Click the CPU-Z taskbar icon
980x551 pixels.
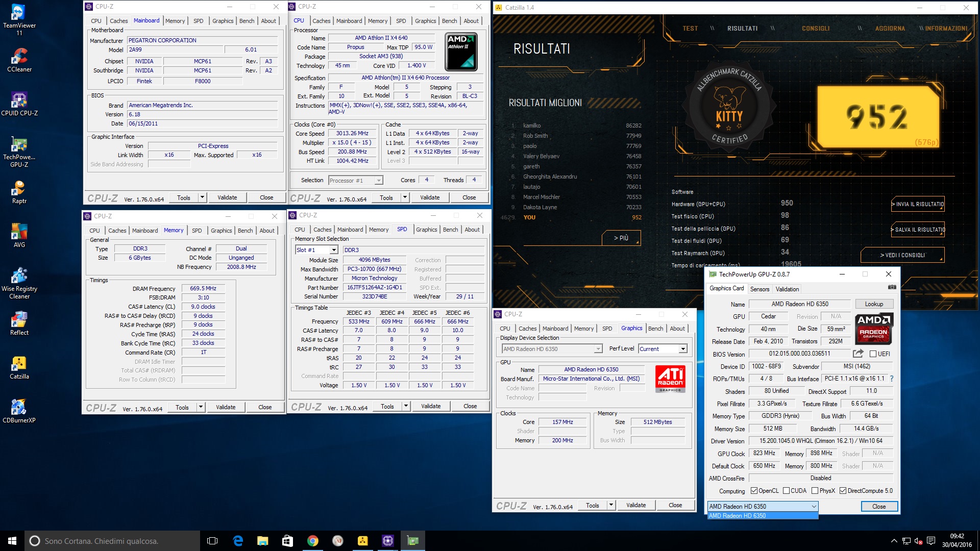click(388, 541)
